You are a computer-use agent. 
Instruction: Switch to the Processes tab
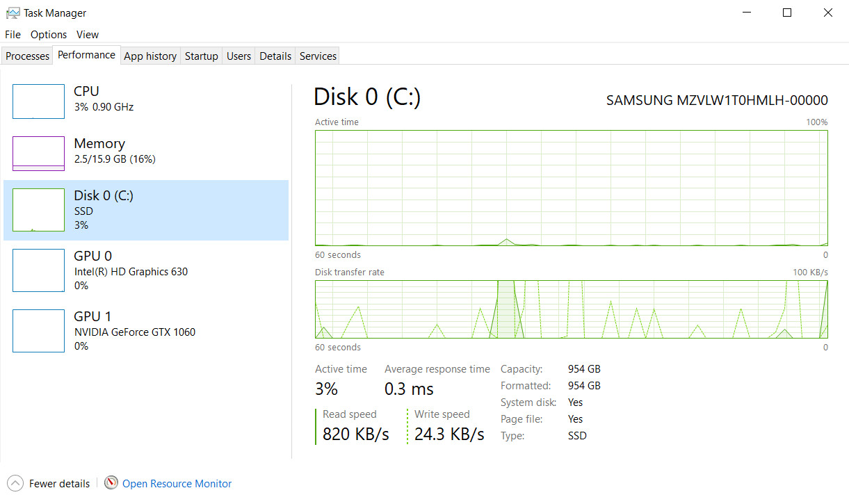point(28,56)
